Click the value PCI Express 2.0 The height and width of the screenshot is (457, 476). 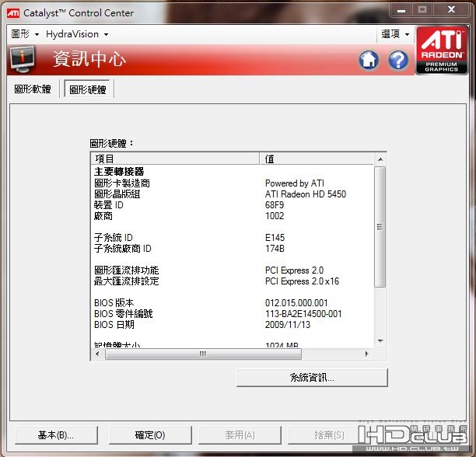click(294, 270)
